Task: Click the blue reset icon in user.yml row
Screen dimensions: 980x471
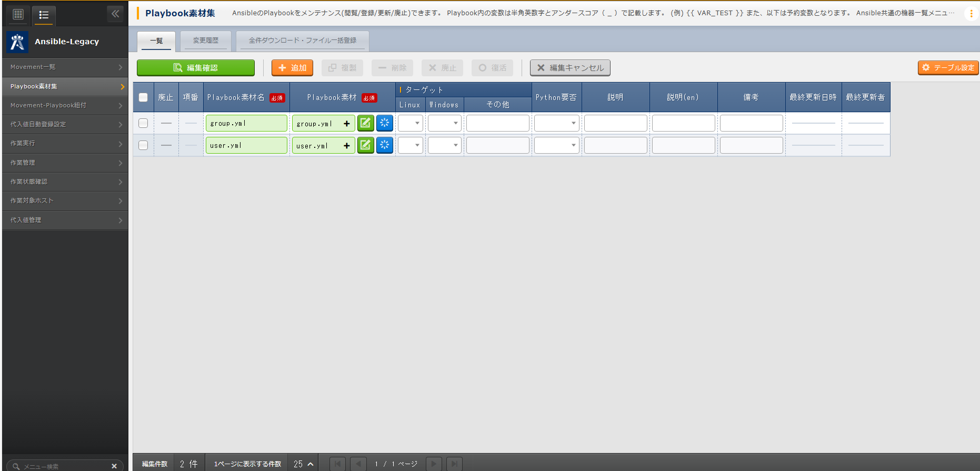Action: click(x=385, y=145)
